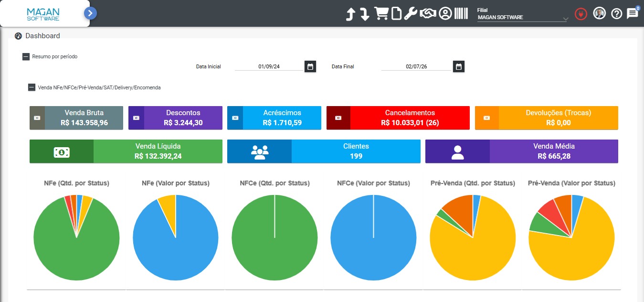The width and height of the screenshot is (644, 302).
Task: Click the money icon on Venda Líquida card
Action: pyautogui.click(x=62, y=152)
